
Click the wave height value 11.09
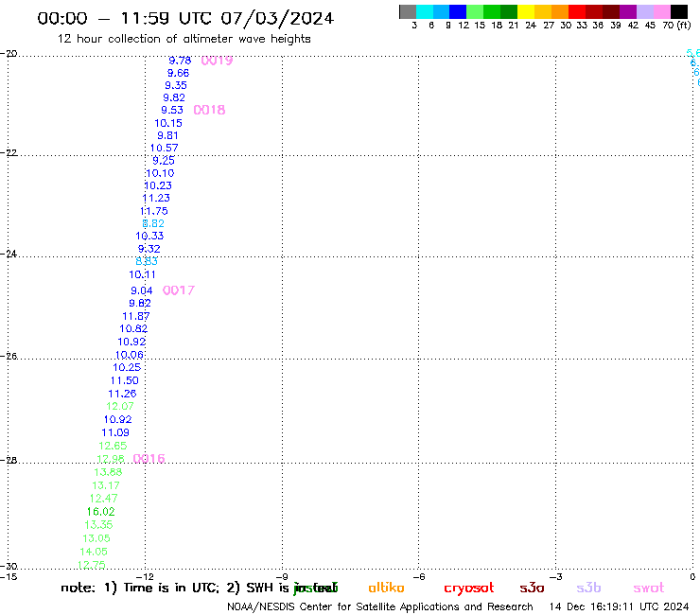(x=115, y=432)
